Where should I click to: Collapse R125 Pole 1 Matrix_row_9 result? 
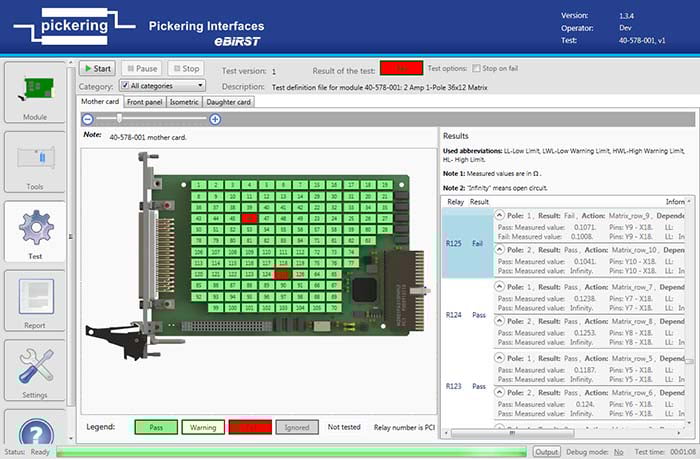[500, 215]
